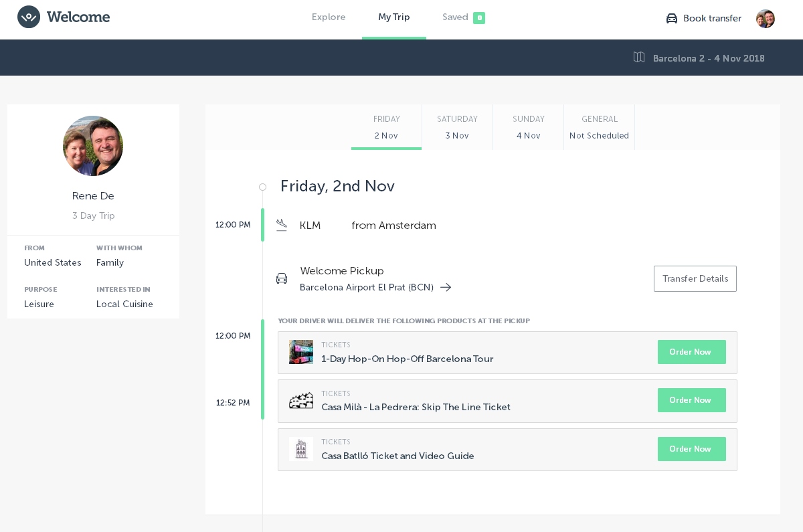The image size is (803, 532).
Task: Click the Hop-On Hop-Off tour bus thumbnail
Action: click(301, 352)
